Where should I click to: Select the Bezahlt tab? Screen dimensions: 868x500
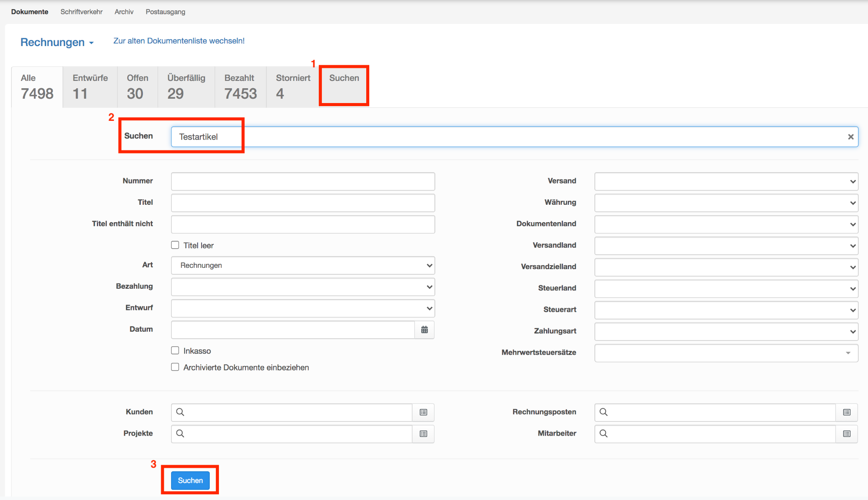pos(241,87)
